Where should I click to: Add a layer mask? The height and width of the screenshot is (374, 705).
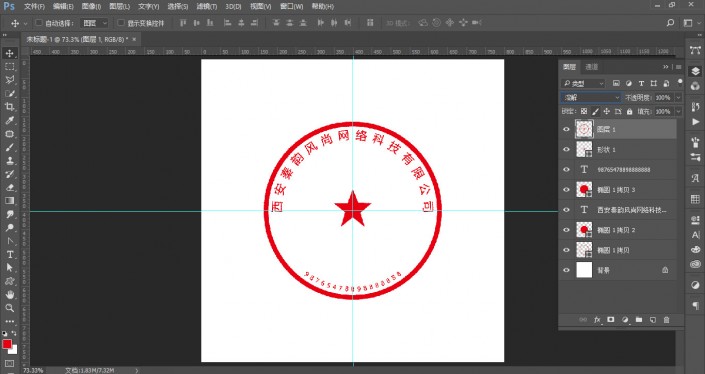(x=611, y=320)
